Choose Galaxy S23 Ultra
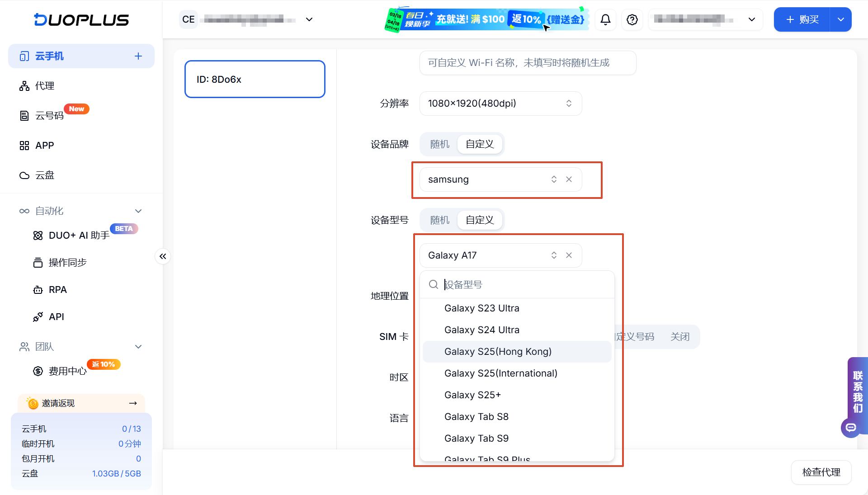 [x=517, y=308]
